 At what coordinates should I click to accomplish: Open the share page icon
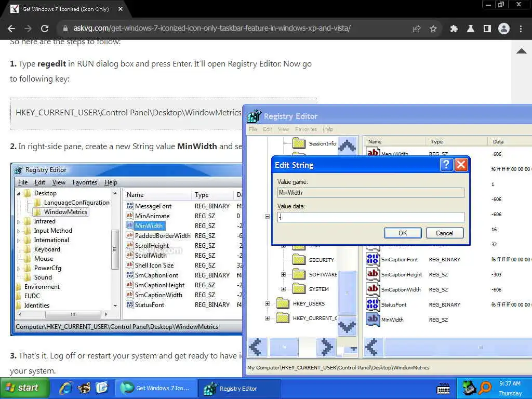(416, 29)
